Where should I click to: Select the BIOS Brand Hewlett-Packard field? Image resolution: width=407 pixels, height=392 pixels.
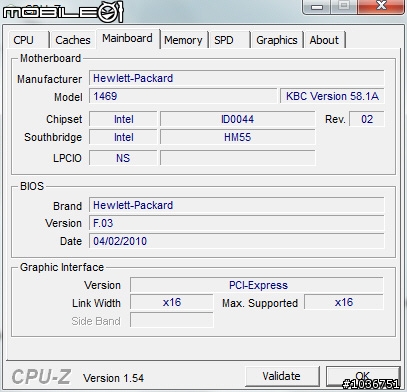237,205
